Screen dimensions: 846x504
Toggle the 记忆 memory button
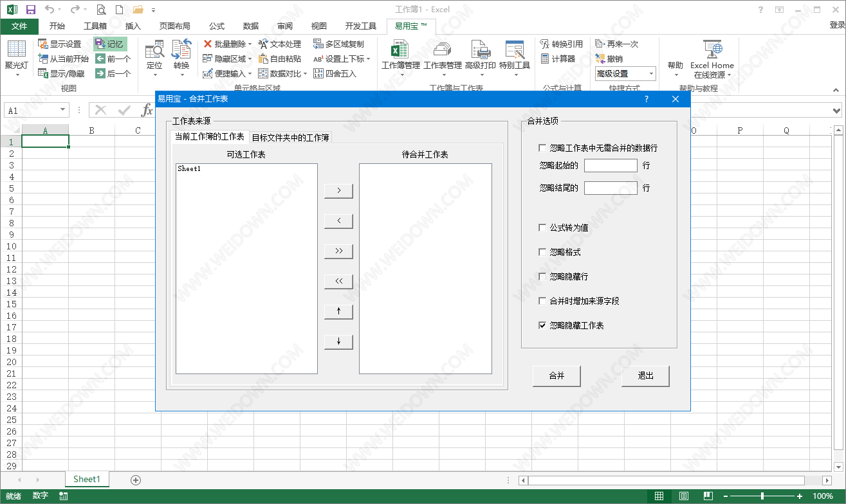(x=109, y=44)
